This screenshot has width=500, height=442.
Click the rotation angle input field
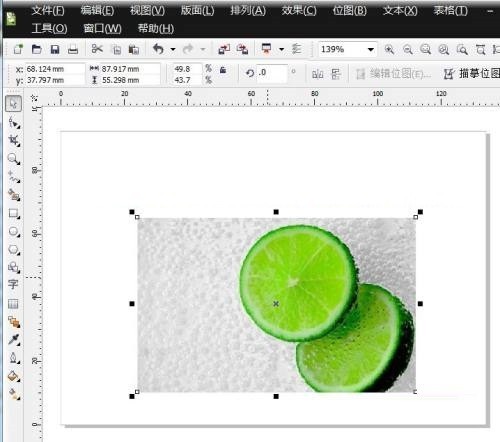(272, 73)
